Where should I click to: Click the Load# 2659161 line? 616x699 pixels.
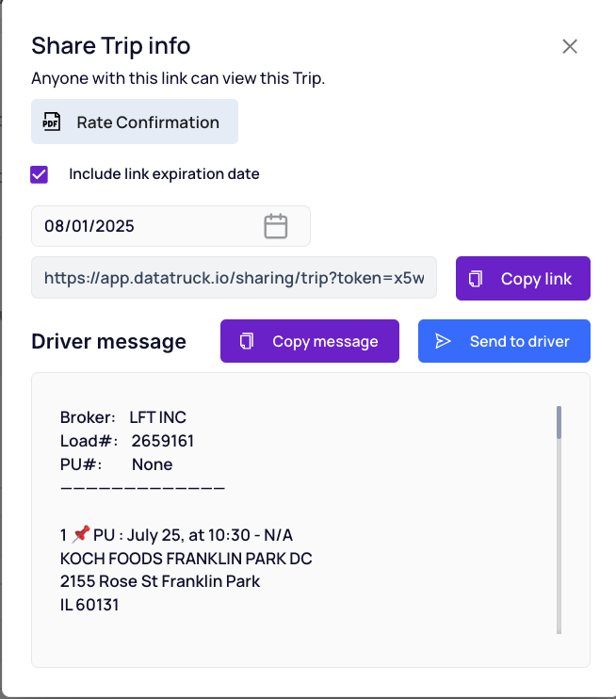click(x=127, y=441)
